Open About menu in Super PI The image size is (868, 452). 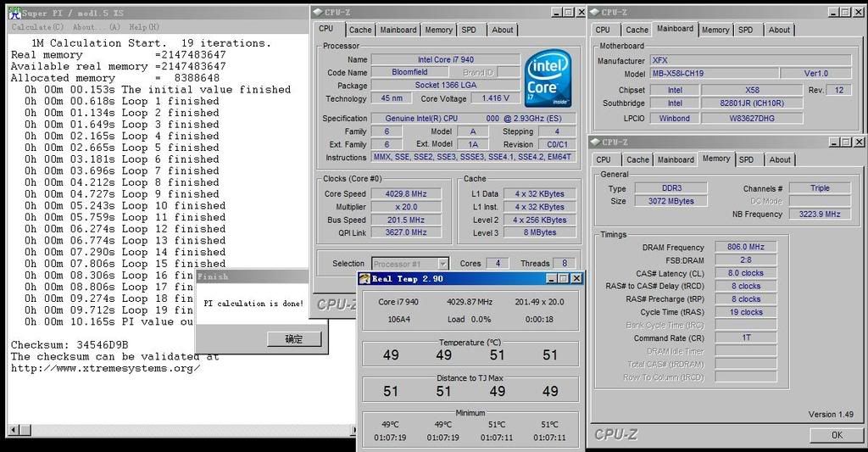(97, 26)
